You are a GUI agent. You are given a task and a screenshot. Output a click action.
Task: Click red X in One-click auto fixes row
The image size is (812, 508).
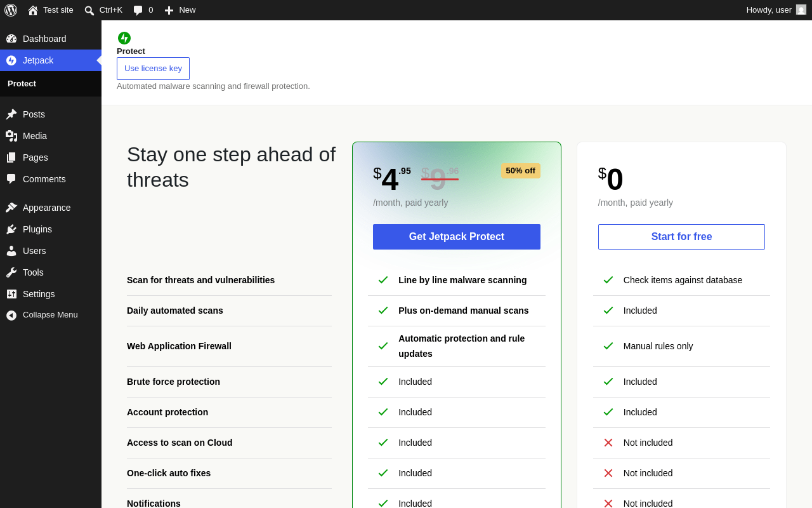(x=608, y=473)
